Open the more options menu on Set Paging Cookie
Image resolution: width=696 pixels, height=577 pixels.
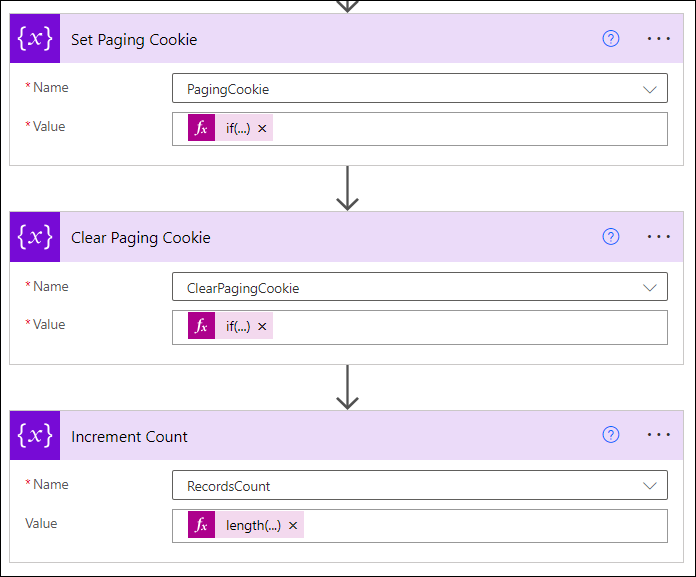click(658, 39)
